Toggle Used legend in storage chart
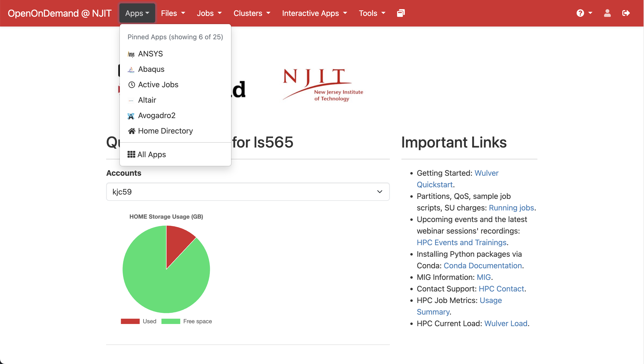This screenshot has height=364, width=644. coord(139,321)
